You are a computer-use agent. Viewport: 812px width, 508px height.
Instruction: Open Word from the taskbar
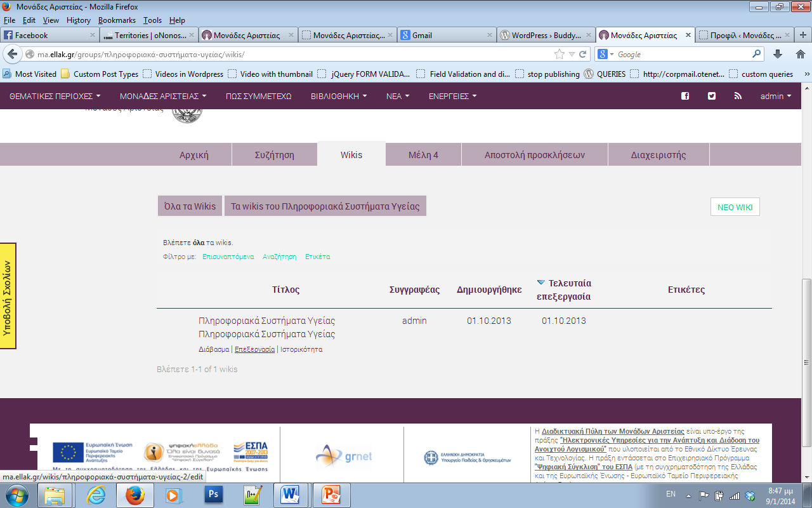pyautogui.click(x=290, y=495)
